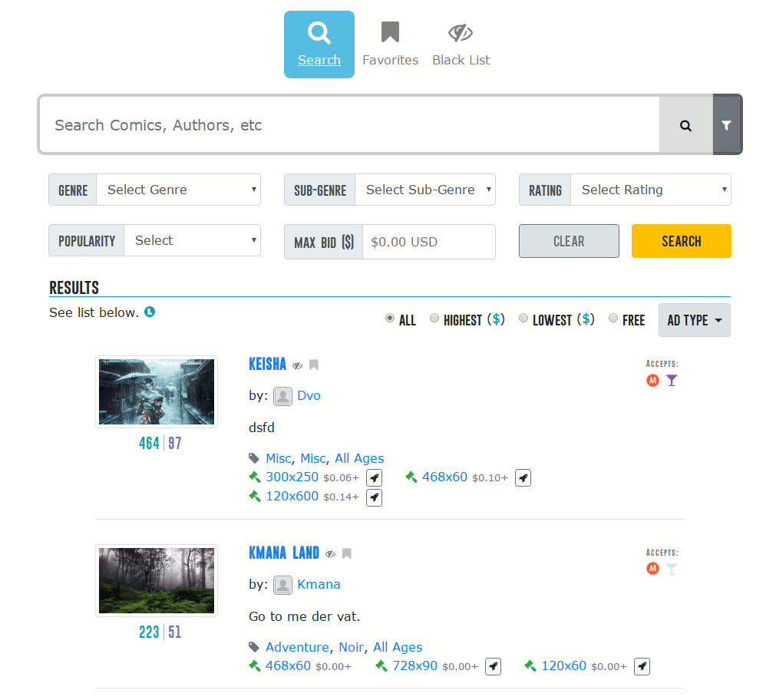Click Kmana Land's 728x90 ad size link
776x700 pixels.
(x=414, y=665)
